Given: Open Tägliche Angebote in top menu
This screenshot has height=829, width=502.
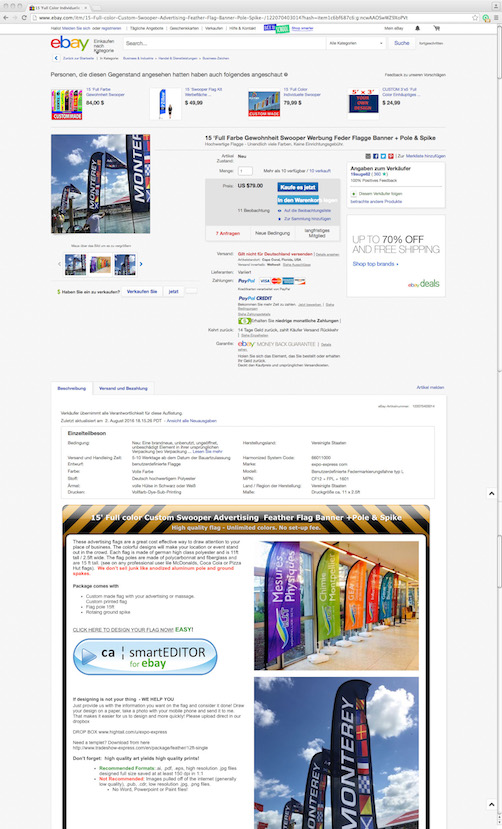Looking at the screenshot, I should [x=146, y=28].
